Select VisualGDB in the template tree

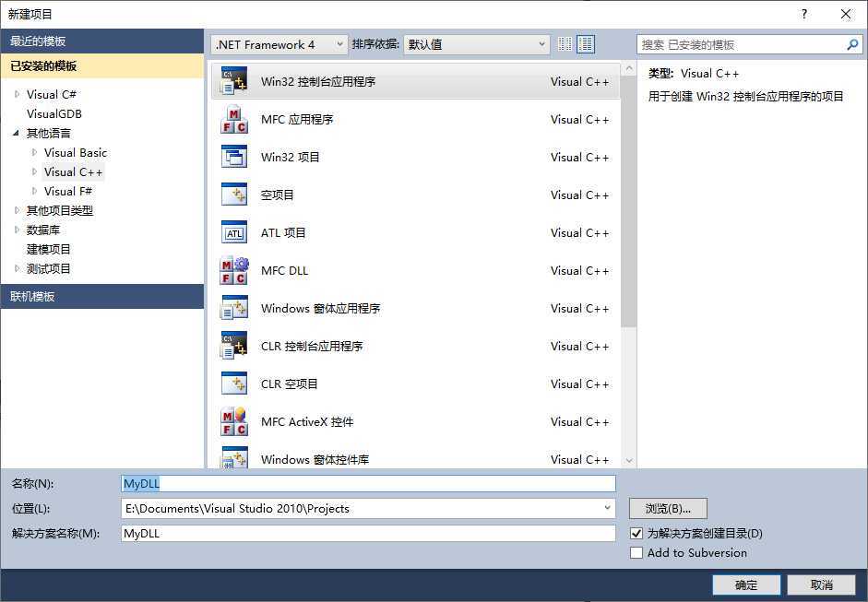point(54,114)
